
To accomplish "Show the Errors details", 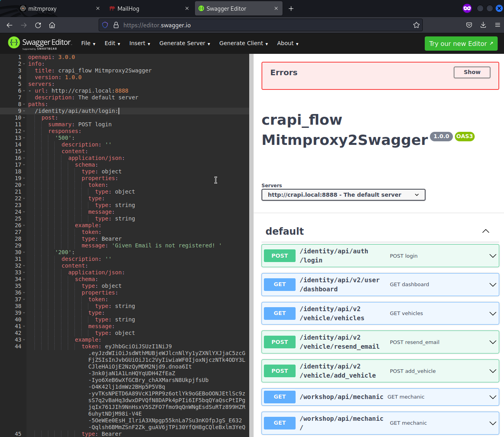I will point(472,72).
